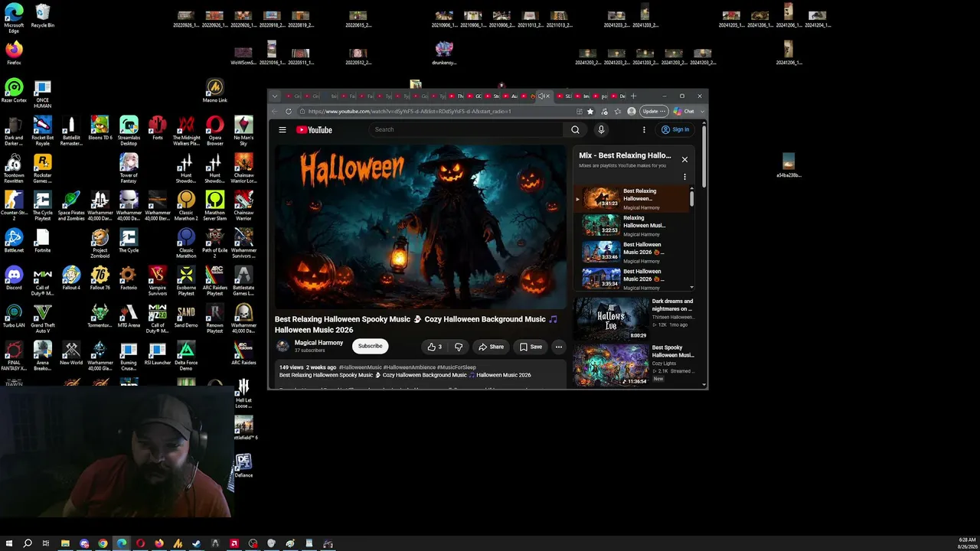Screen dimensions: 980x551
Task: Dislike the Halloween music video
Action: (458, 347)
